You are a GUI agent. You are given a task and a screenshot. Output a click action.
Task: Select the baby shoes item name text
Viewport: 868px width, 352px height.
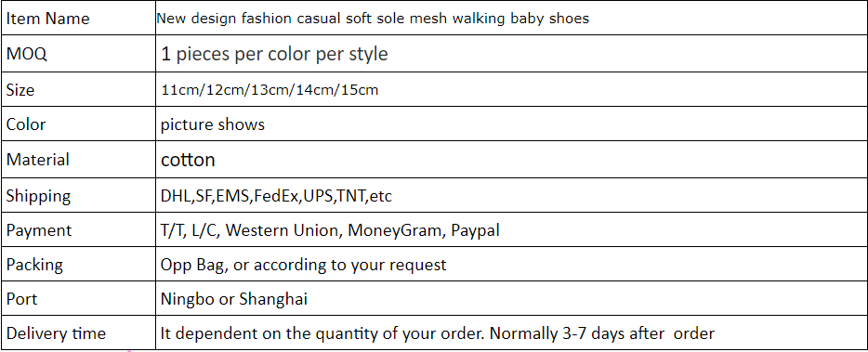tap(373, 19)
